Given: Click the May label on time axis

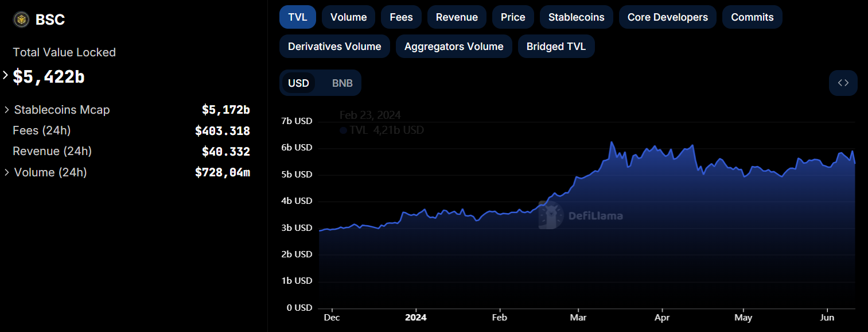Looking at the screenshot, I should pos(744,317).
